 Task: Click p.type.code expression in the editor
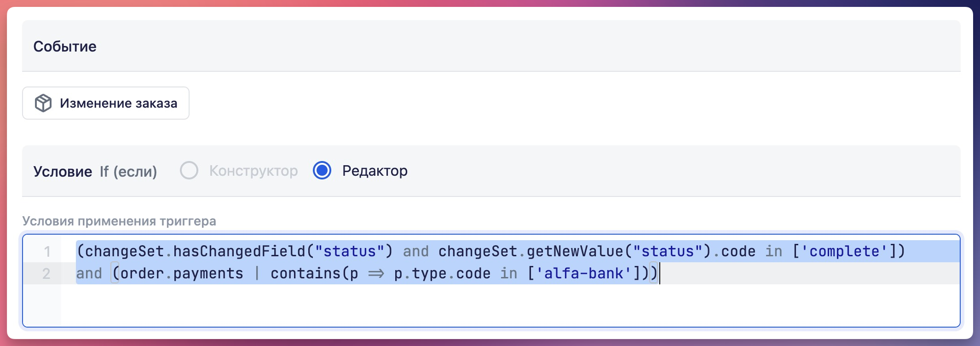(x=442, y=274)
